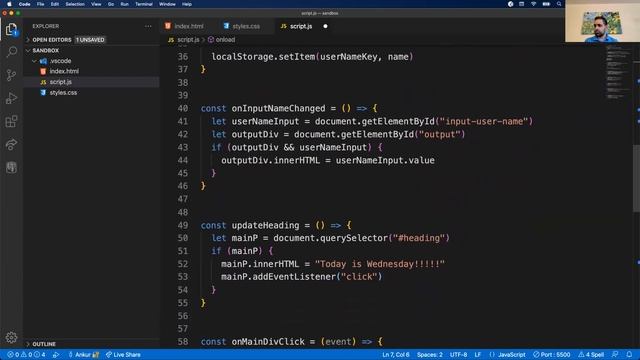Screen dimensions: 640x360
Task: Open the Manage gear icon
Action: [x=11, y=337]
